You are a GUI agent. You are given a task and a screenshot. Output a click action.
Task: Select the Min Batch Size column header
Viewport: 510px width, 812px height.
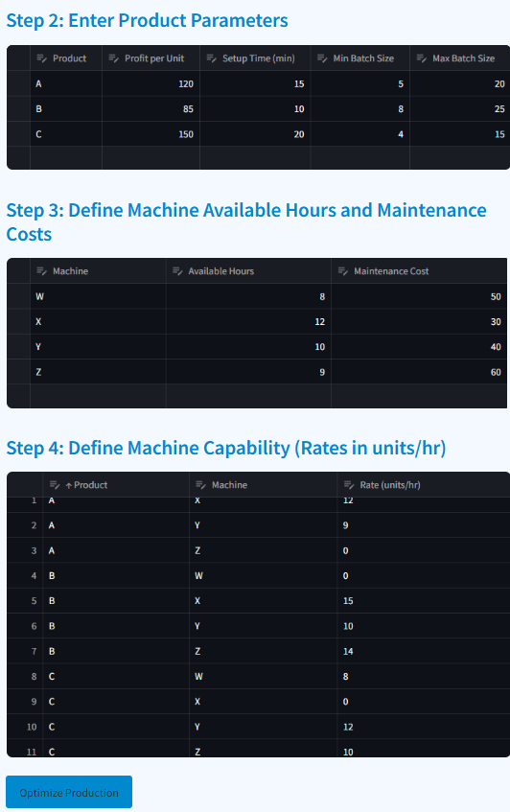[359, 58]
